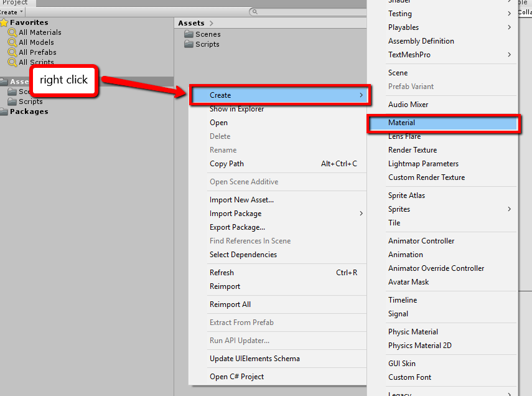Choose Export Package...
The width and height of the screenshot is (532, 396).
tap(237, 227)
